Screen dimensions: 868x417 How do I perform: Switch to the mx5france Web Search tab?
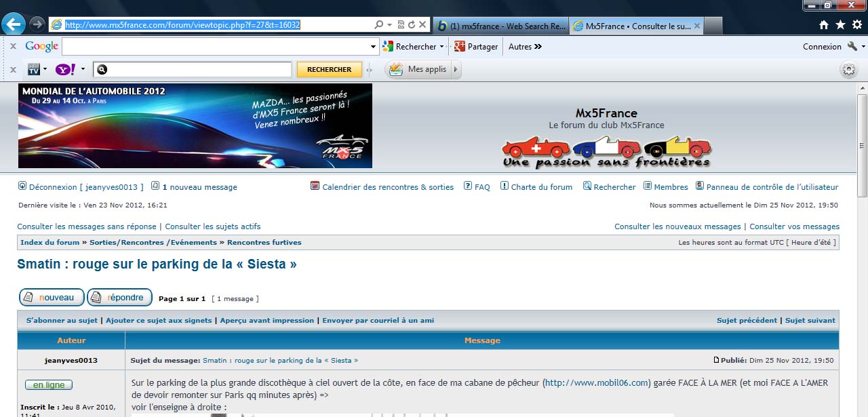500,26
